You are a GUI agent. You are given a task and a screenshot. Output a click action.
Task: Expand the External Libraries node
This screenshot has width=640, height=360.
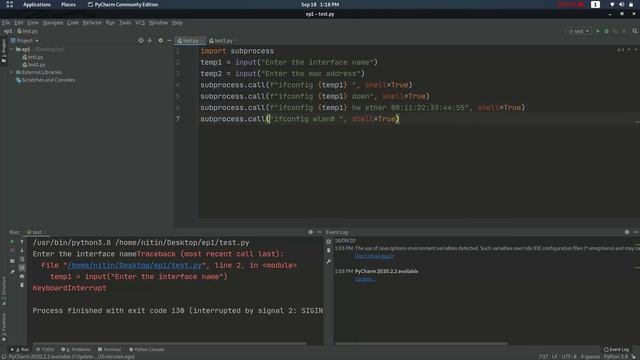point(12,72)
